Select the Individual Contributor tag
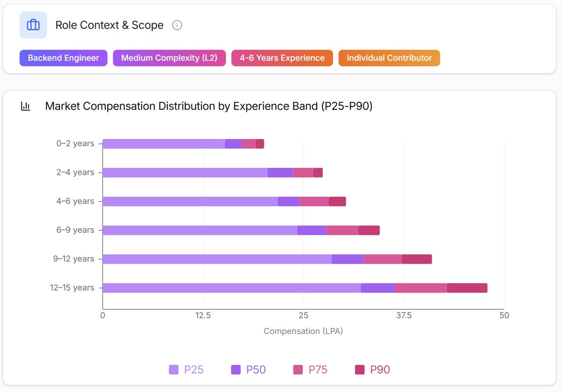Screen dimensions: 562x392 click(389, 58)
